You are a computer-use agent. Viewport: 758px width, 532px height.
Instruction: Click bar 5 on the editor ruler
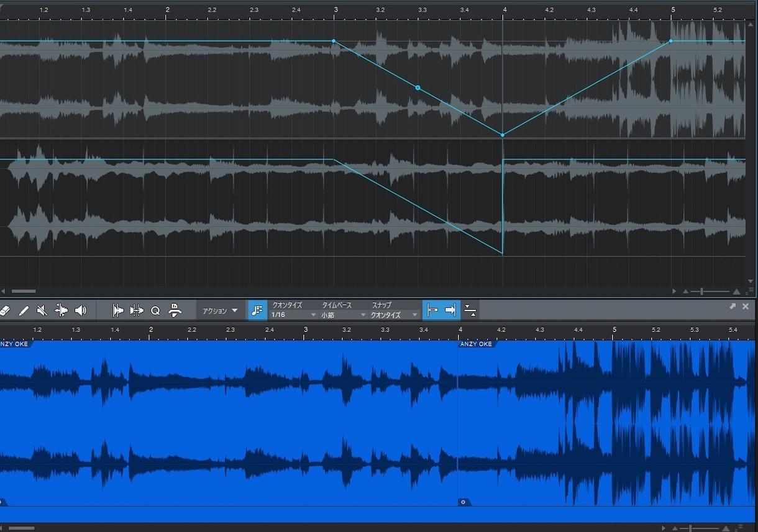[614, 329]
